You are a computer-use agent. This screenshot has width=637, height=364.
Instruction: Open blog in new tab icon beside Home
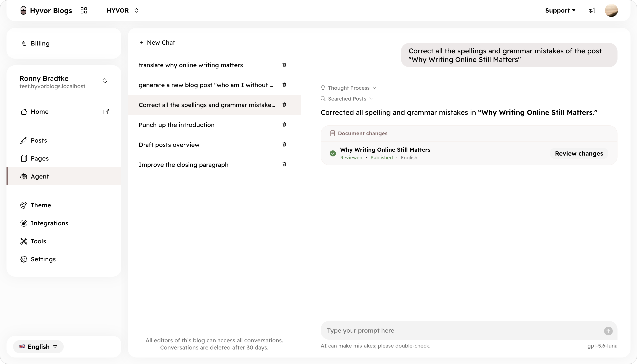pyautogui.click(x=106, y=112)
